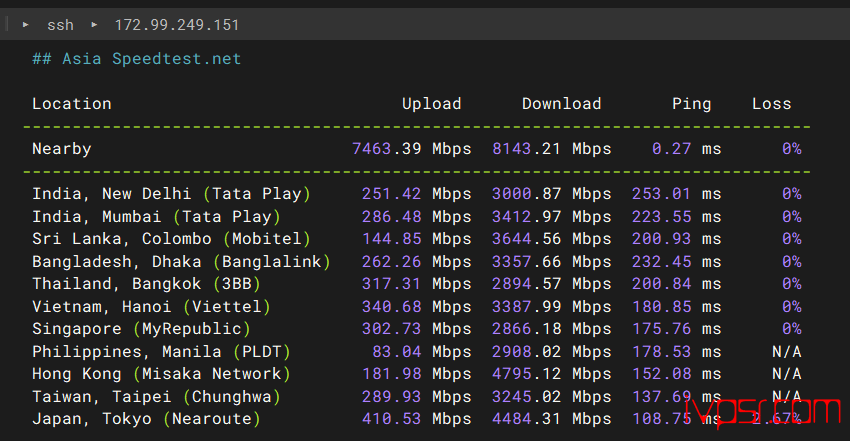850x441 pixels.
Task: Select Nearby download 8143.21 Mbps
Action: 552,148
